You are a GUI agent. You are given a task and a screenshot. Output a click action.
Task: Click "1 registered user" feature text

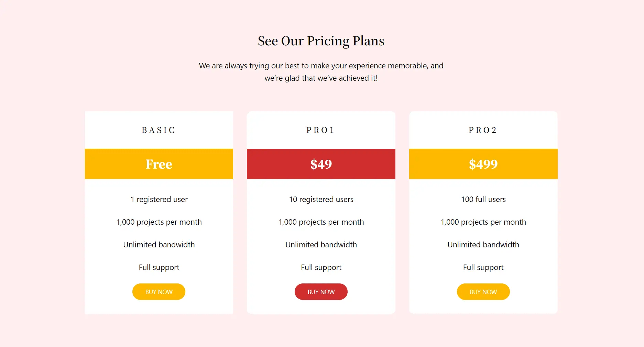(159, 199)
